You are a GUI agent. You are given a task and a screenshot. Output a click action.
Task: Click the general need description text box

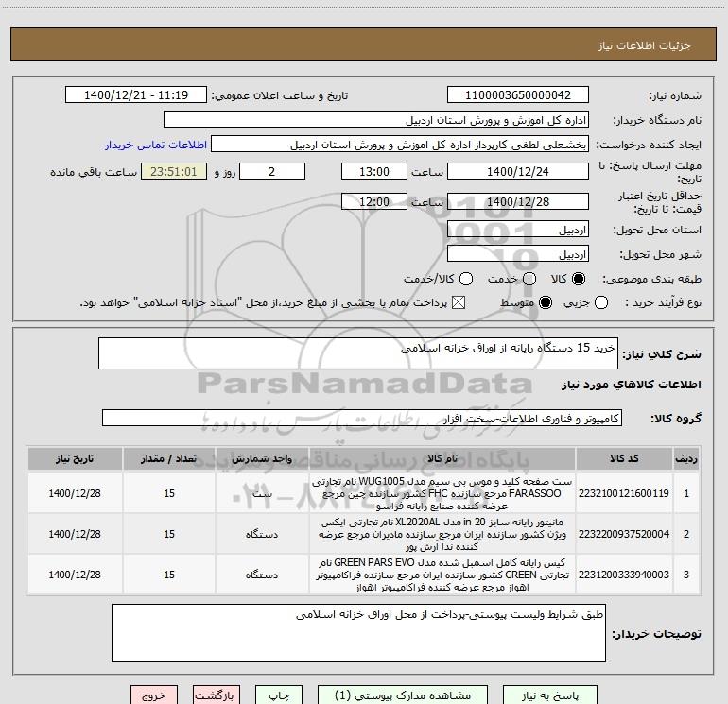click(x=358, y=353)
